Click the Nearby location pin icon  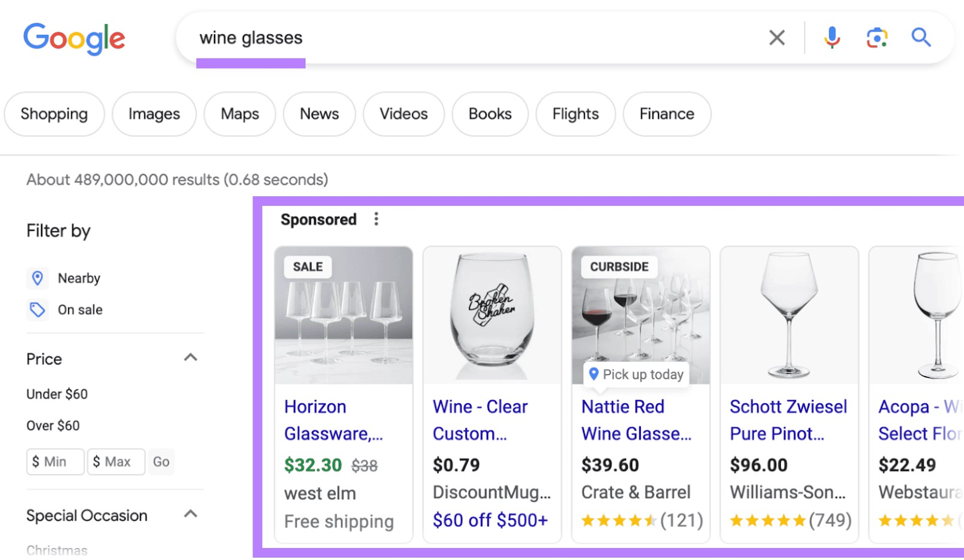tap(37, 278)
